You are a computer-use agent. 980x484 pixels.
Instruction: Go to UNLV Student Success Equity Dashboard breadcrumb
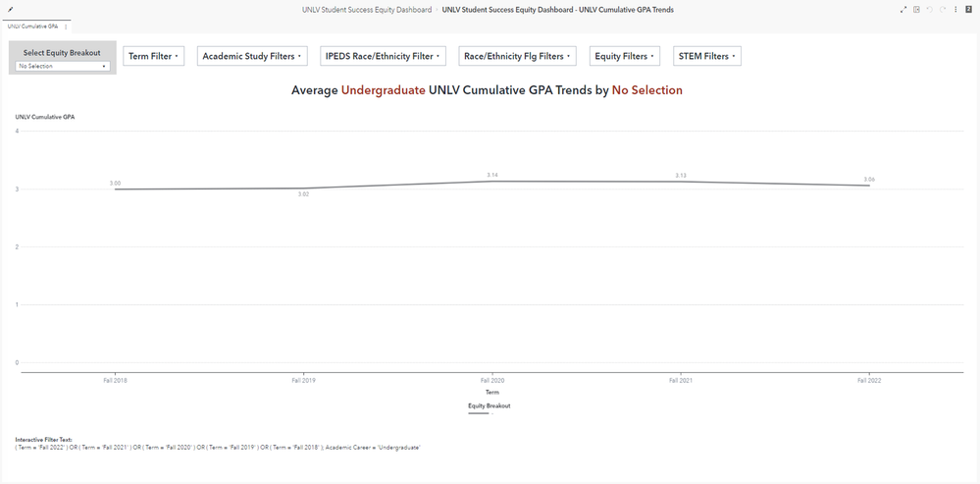366,10
